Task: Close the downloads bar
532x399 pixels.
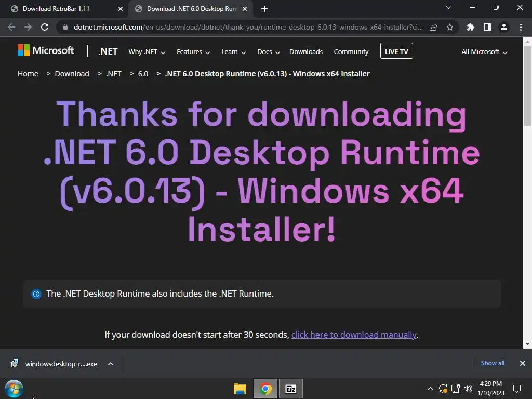Action: tap(523, 363)
